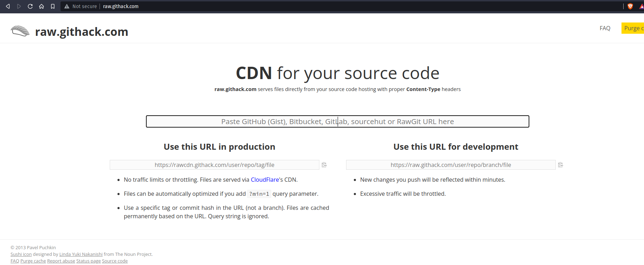The image size is (644, 265).
Task: Bookmark this page via bookmark icon
Action: click(x=53, y=6)
